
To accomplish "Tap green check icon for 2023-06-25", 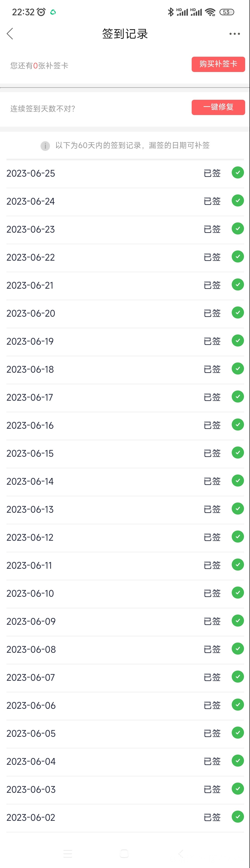I will 237,172.
